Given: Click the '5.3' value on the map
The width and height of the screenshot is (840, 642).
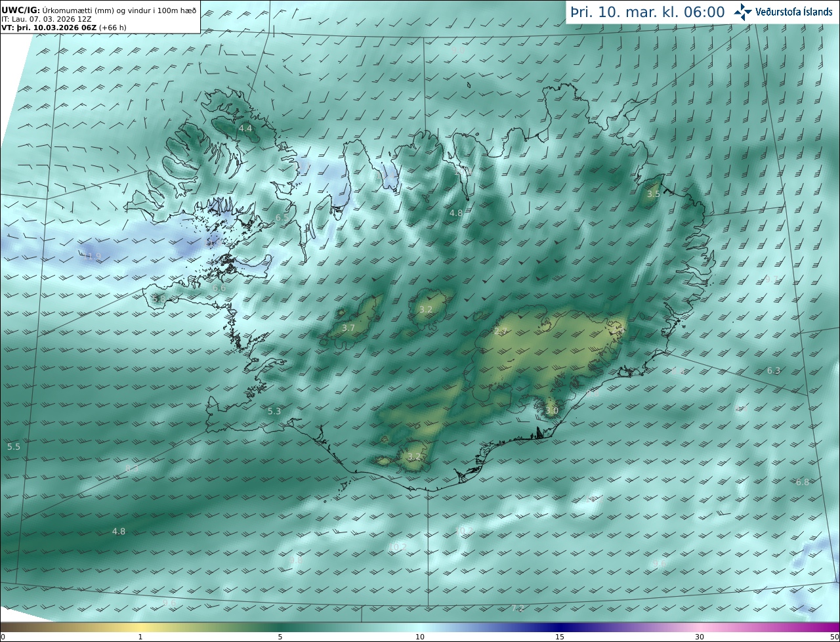Looking at the screenshot, I should 274,412.
